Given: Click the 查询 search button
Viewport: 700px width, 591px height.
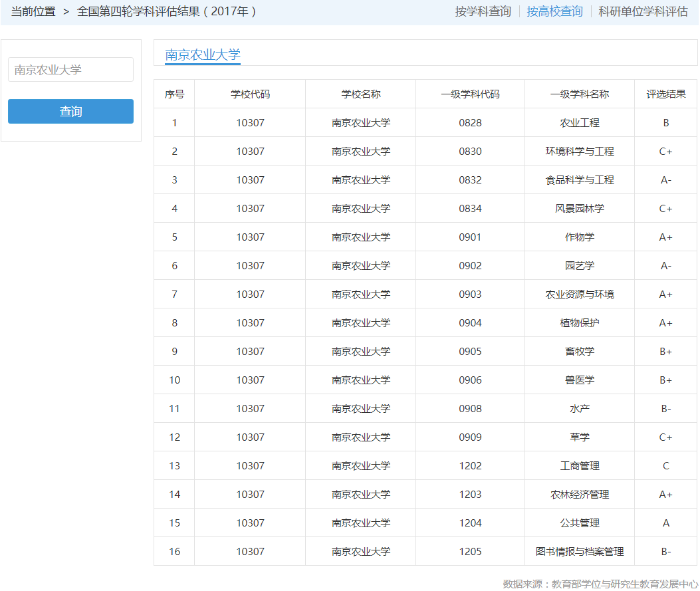Looking at the screenshot, I should click(x=70, y=111).
